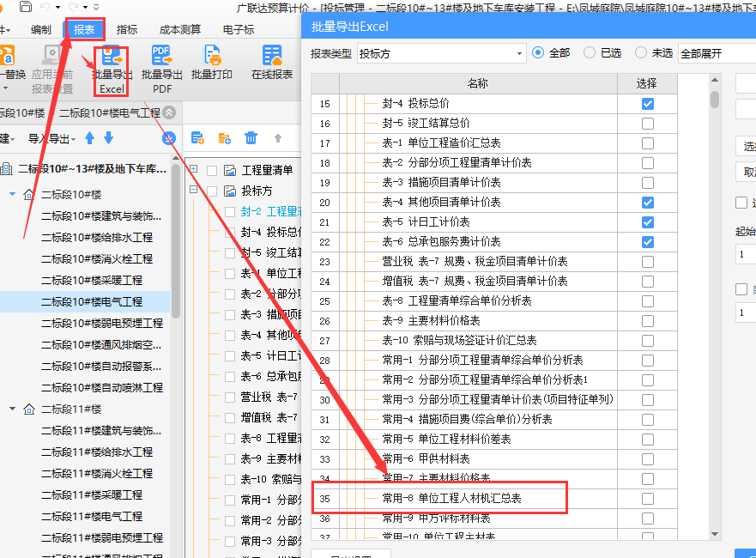Image resolution: width=756 pixels, height=558 pixels.
Task: Click the 选择 column header
Action: 646,83
